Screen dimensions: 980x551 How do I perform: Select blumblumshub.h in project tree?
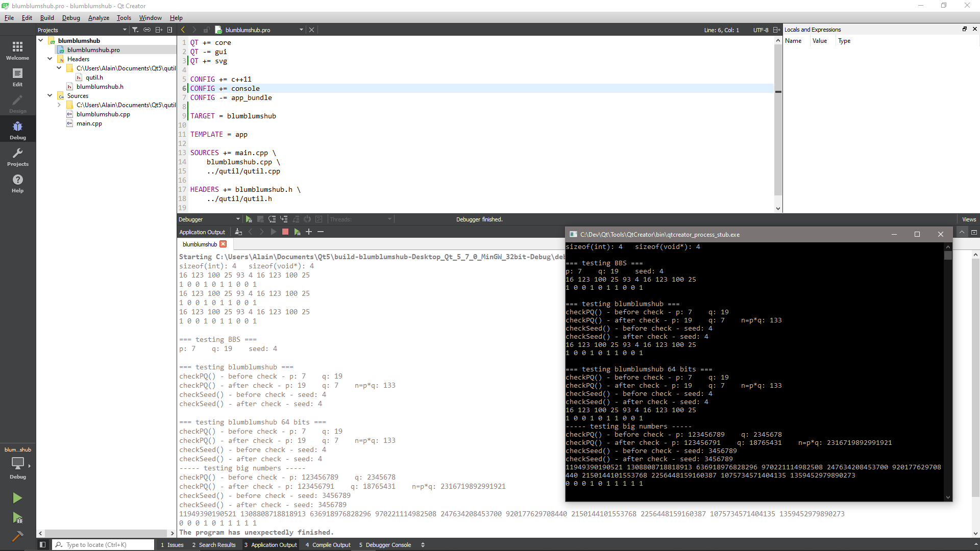coord(100,86)
